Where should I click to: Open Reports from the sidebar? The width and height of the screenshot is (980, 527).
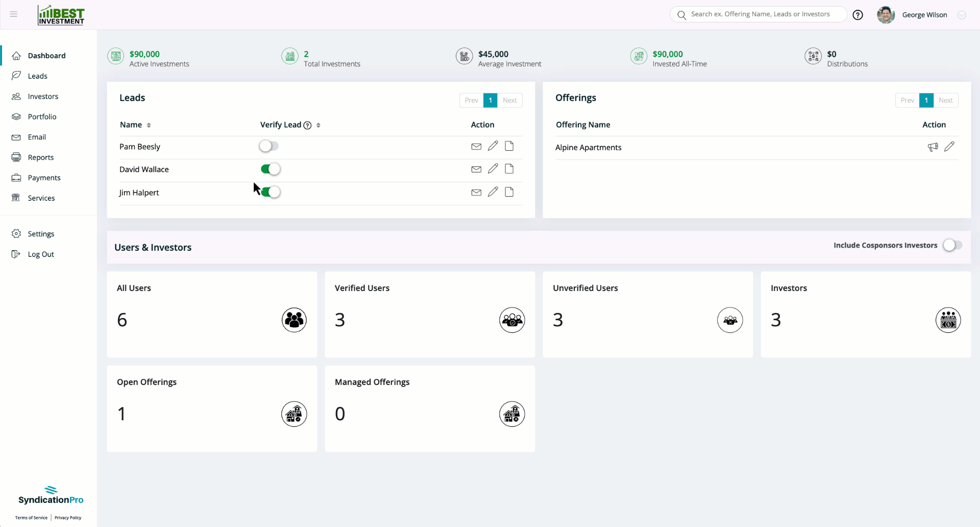(41, 157)
